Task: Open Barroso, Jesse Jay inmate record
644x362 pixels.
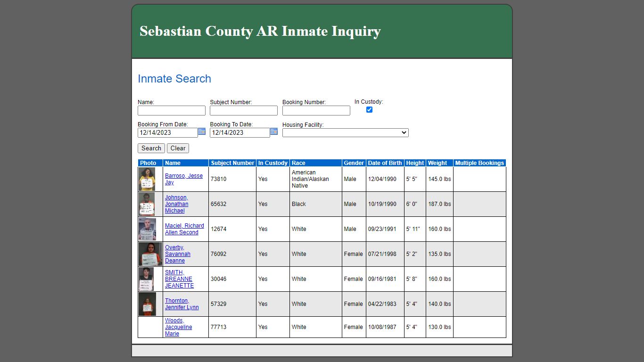Action: tap(184, 179)
